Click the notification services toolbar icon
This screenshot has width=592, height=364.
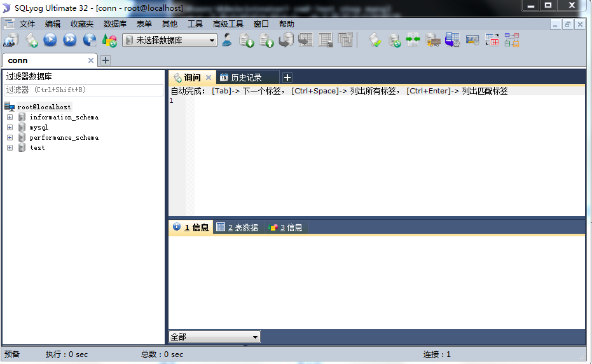tap(472, 40)
